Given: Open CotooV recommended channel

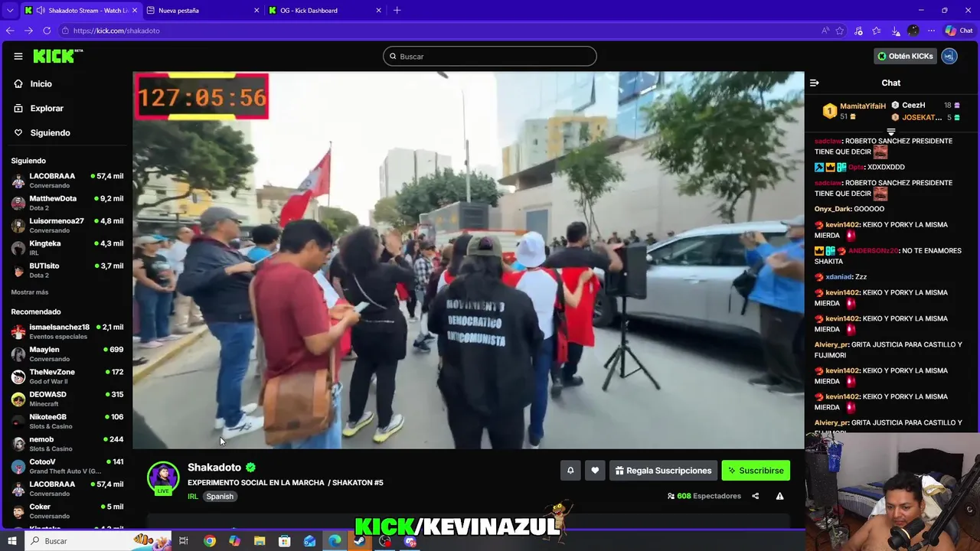Looking at the screenshot, I should point(67,466).
